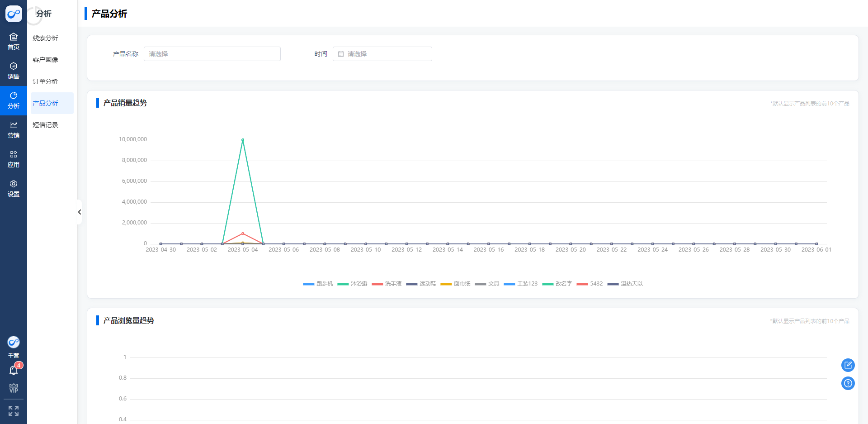The height and width of the screenshot is (424, 868).
Task: Hide the 沐浴露 series via the legend
Action: point(353,284)
